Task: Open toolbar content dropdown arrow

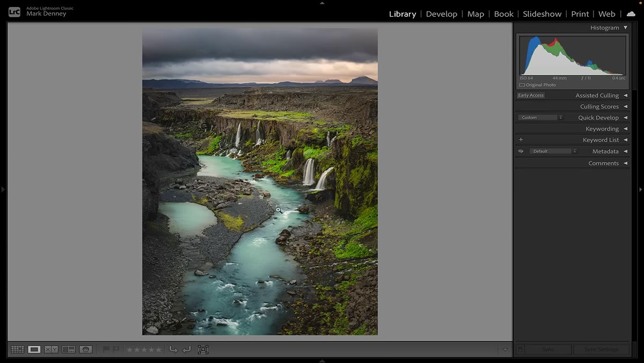Action: (505, 350)
